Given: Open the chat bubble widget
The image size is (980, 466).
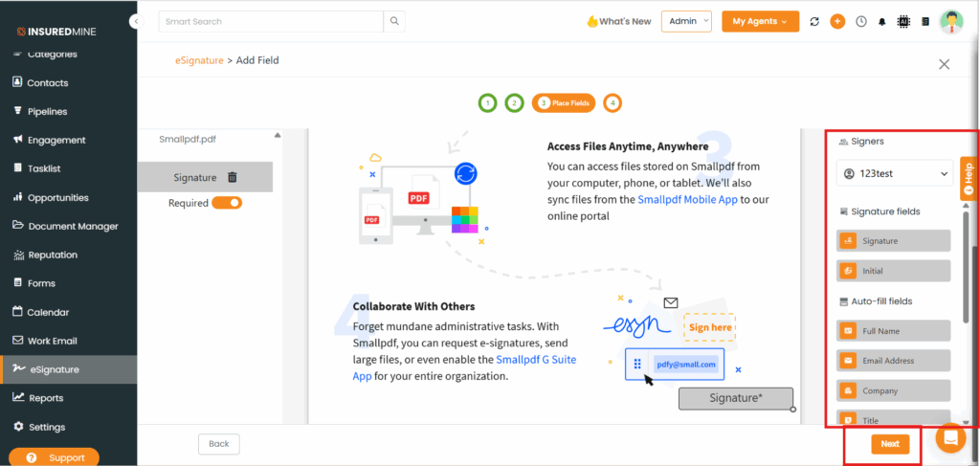Looking at the screenshot, I should pyautogui.click(x=950, y=438).
